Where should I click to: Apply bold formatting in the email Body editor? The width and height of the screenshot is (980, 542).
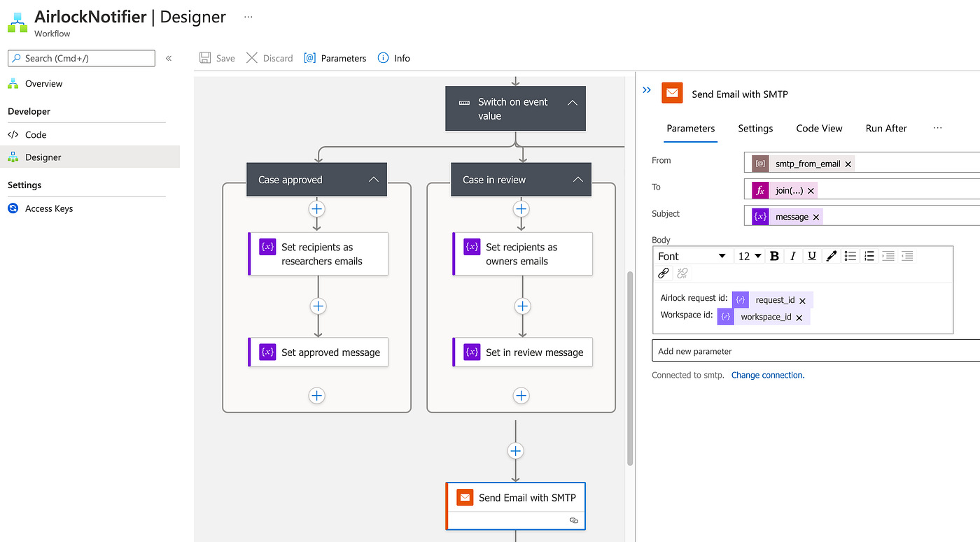click(774, 256)
